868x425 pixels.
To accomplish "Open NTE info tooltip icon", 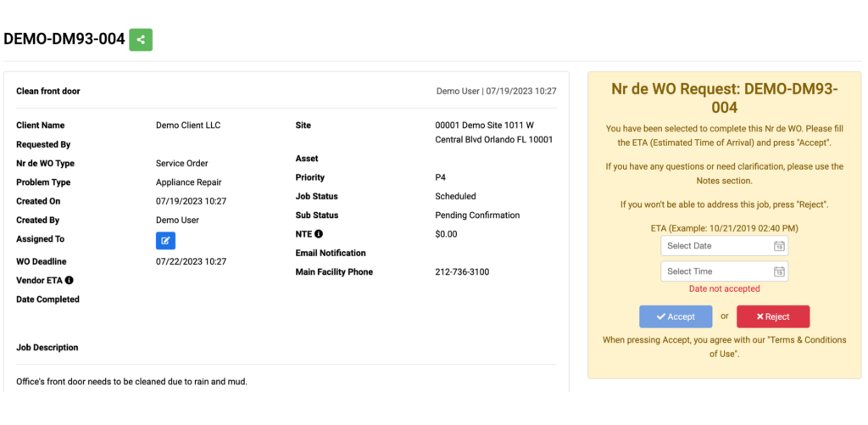I will pyautogui.click(x=319, y=234).
